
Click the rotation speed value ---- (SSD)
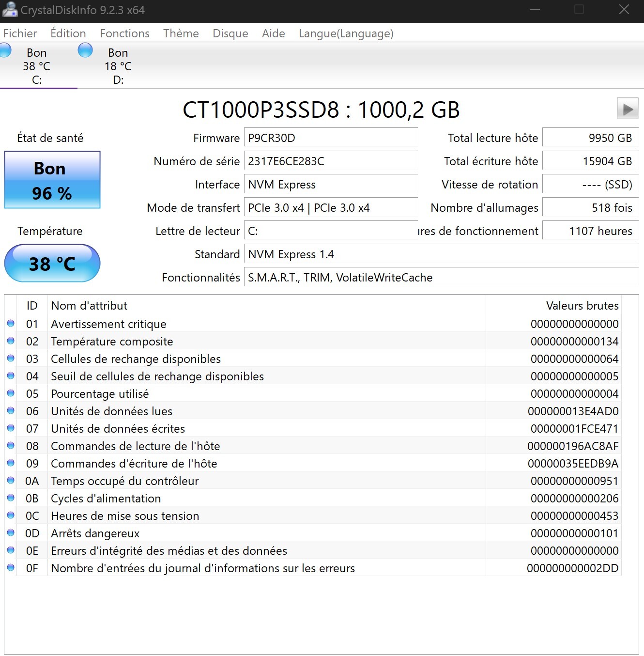pos(590,185)
